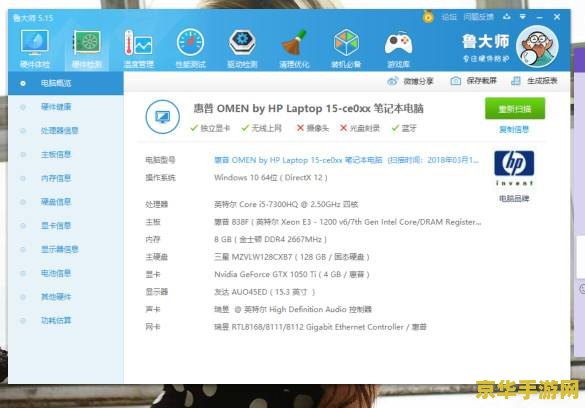Viewport: 585px width, 408px height.
Task: Open the game library controller icon
Action: [x=398, y=43]
